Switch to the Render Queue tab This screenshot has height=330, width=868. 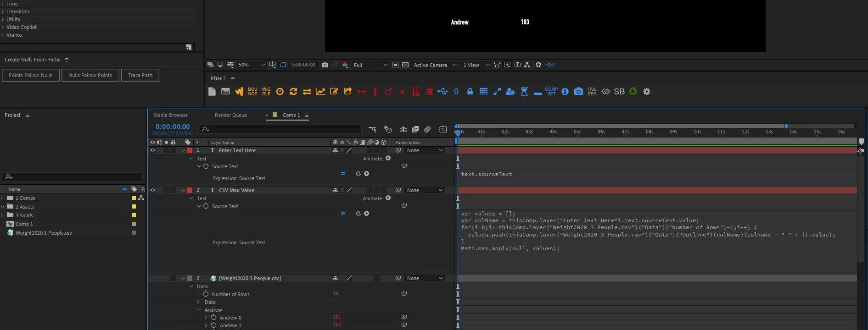point(230,115)
